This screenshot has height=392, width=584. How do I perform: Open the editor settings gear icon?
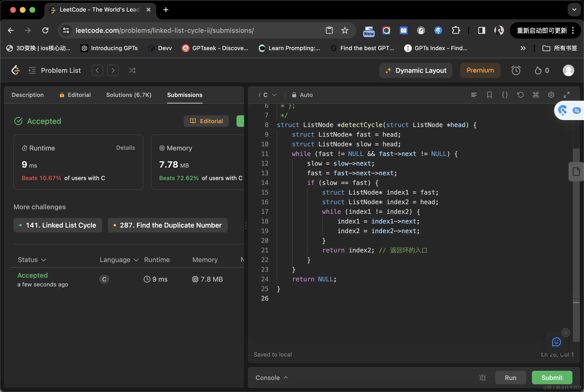pyautogui.click(x=551, y=95)
